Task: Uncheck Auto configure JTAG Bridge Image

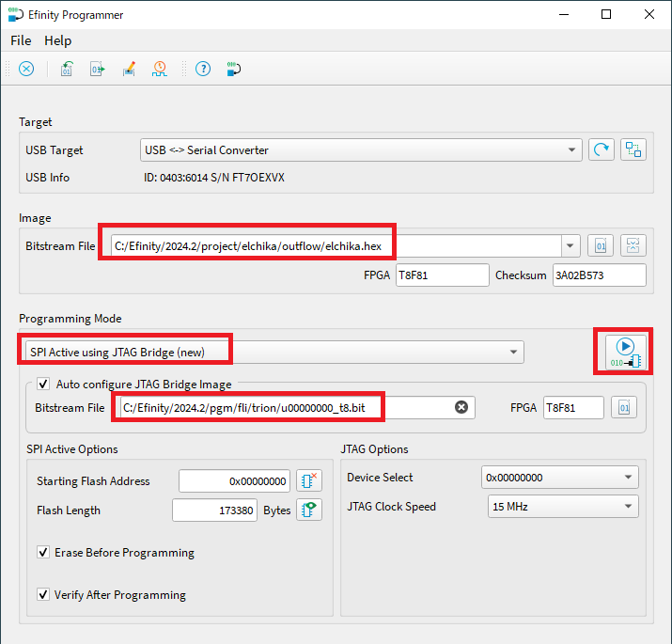Action: [x=43, y=384]
